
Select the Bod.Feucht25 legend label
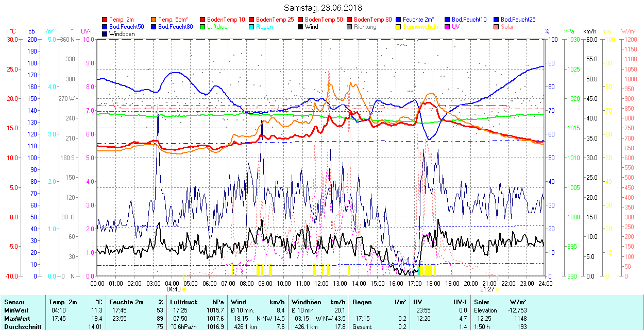(518, 20)
